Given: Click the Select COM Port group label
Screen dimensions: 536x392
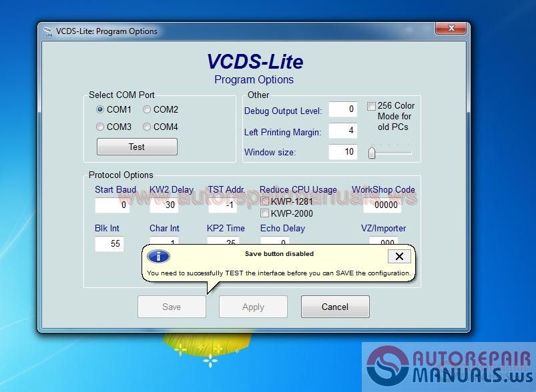Looking at the screenshot, I should (x=121, y=95).
